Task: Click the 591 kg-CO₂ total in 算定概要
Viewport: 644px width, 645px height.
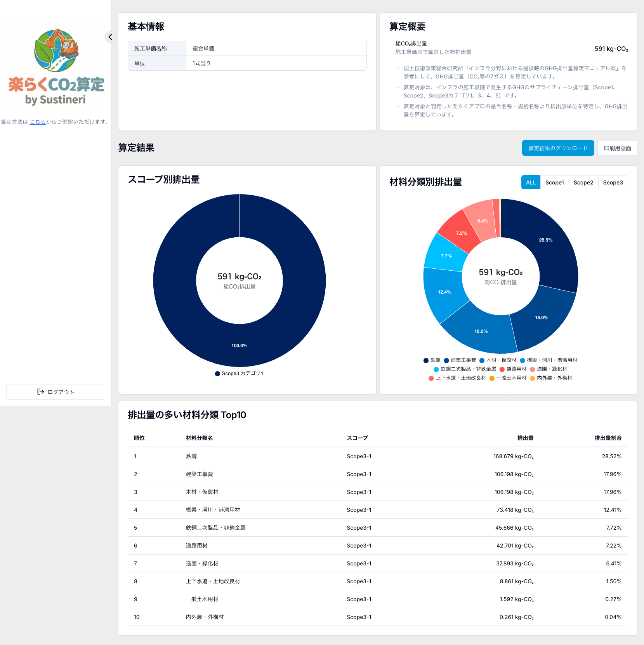Action: click(x=611, y=49)
